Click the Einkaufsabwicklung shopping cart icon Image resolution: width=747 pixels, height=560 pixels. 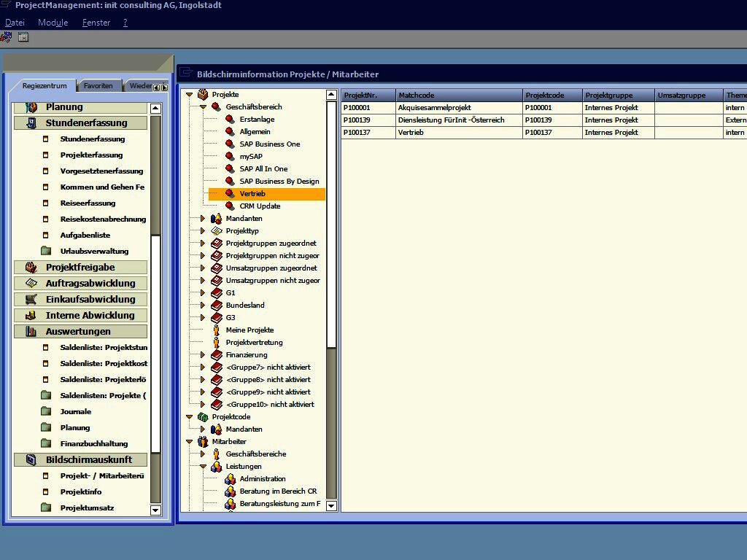[x=31, y=300]
